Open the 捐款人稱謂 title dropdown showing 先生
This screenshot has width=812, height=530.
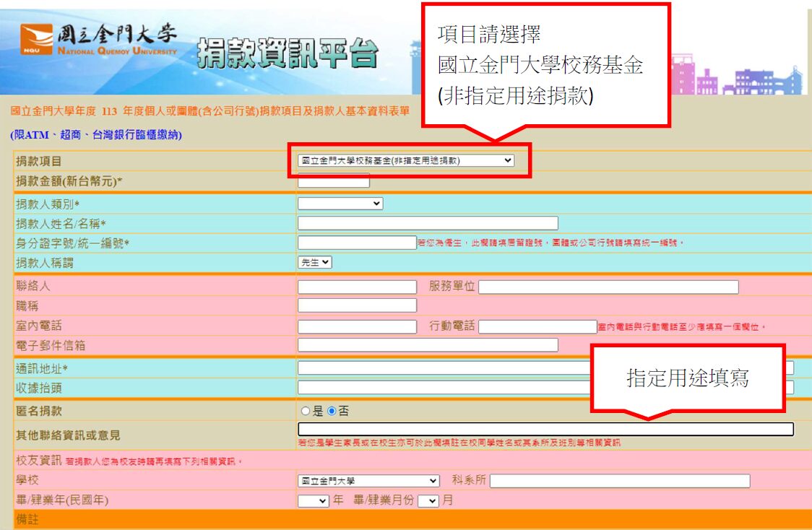coord(315,263)
